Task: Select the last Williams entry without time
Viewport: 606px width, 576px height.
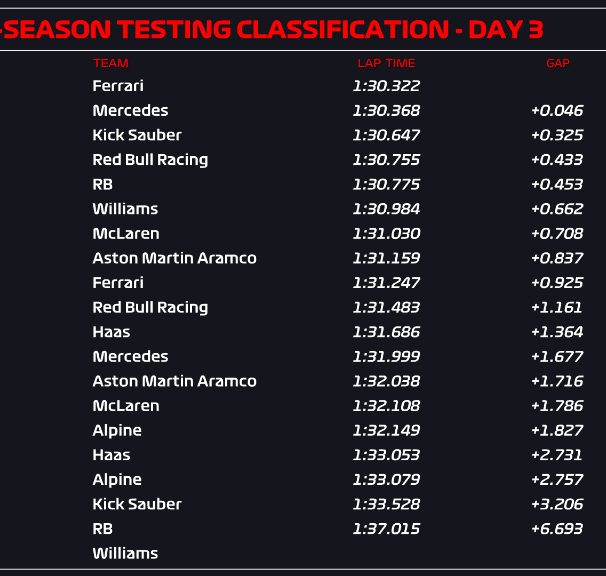Action: (x=125, y=553)
